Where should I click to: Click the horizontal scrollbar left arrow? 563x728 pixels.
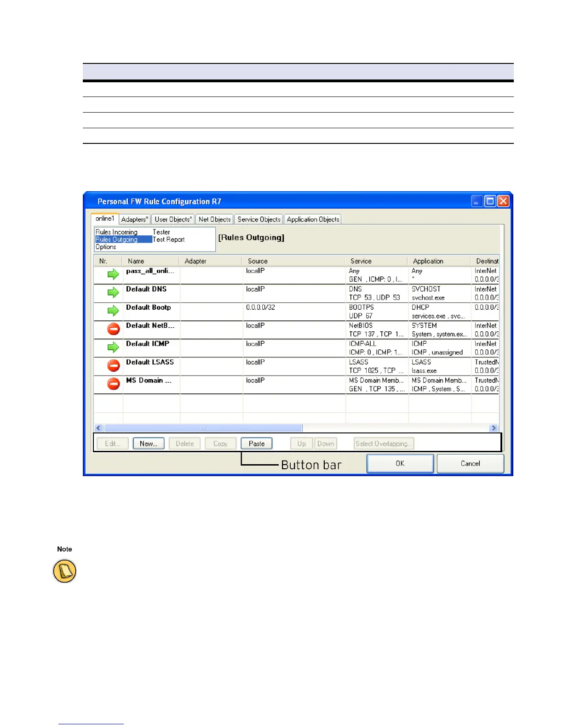[99, 428]
